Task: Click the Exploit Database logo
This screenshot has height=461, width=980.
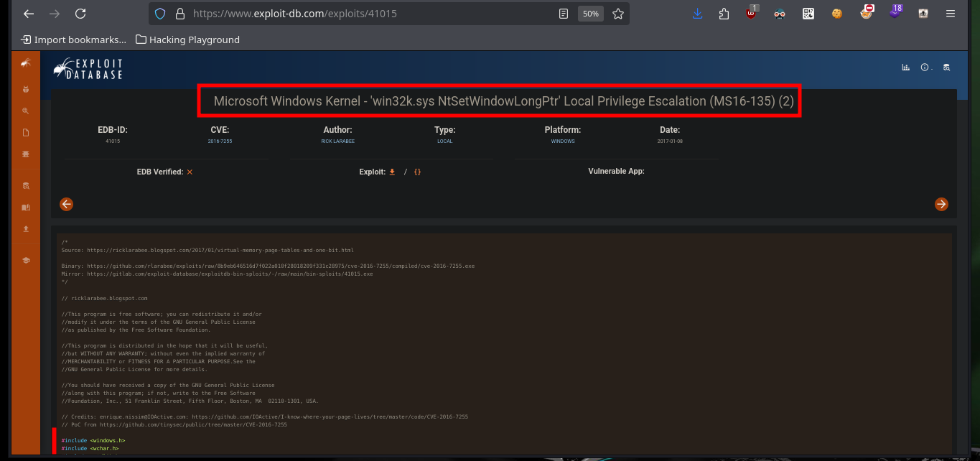Action: coord(88,69)
